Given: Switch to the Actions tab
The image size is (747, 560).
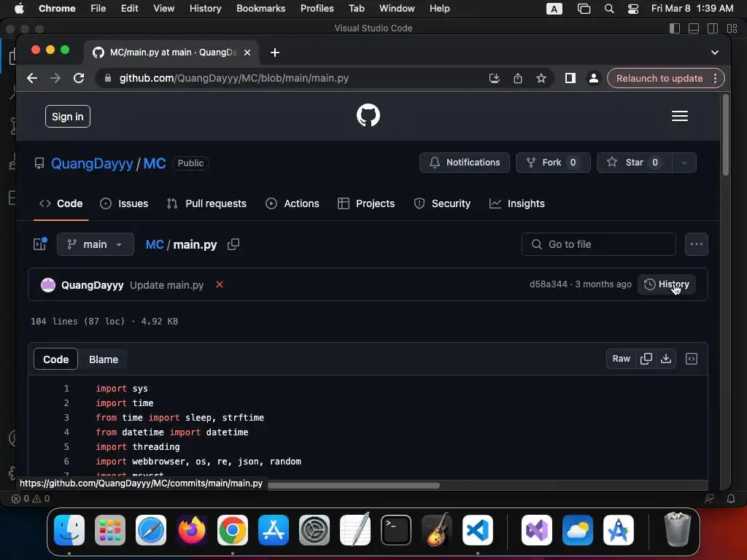Looking at the screenshot, I should tap(292, 203).
